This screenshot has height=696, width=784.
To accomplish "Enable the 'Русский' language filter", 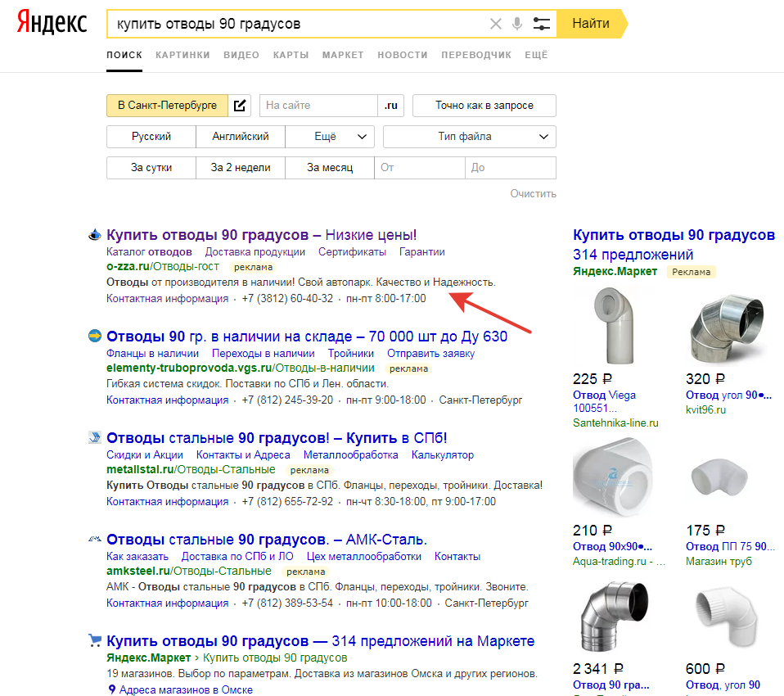I will (151, 137).
